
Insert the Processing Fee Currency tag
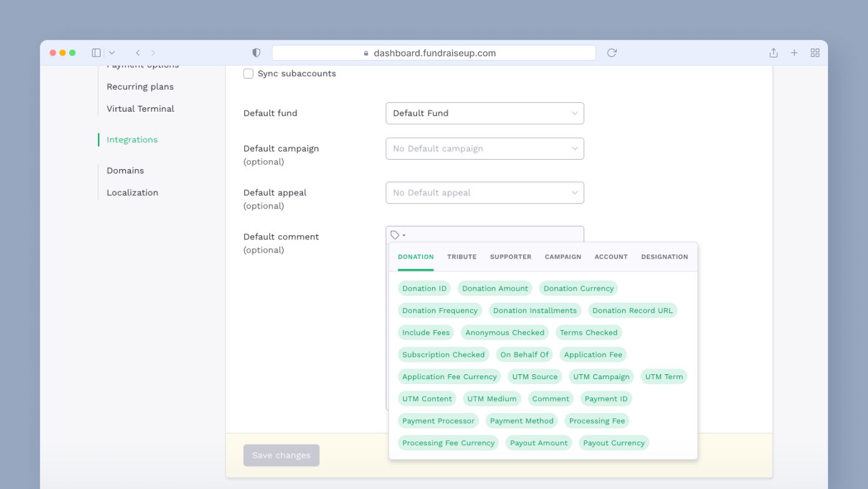448,443
